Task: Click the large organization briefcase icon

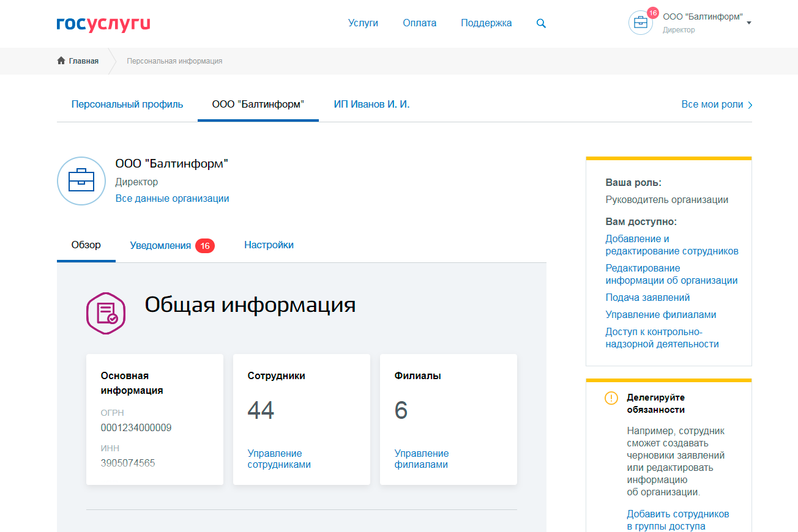Action: tap(81, 181)
